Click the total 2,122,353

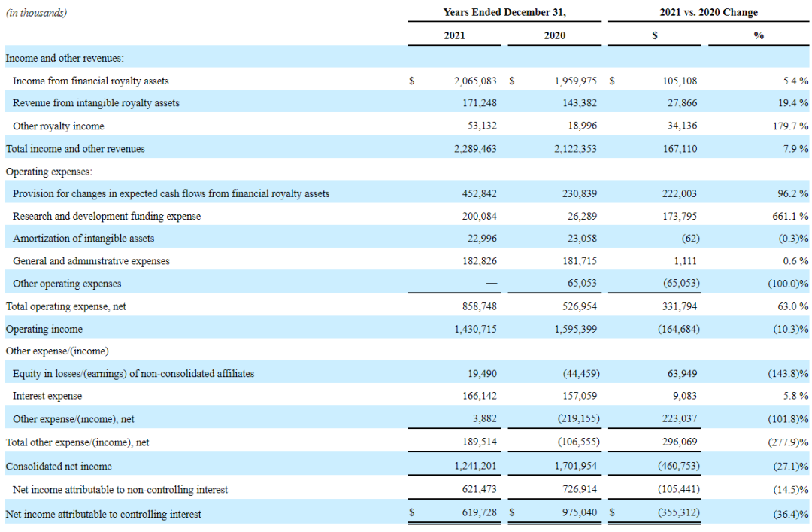(575, 149)
